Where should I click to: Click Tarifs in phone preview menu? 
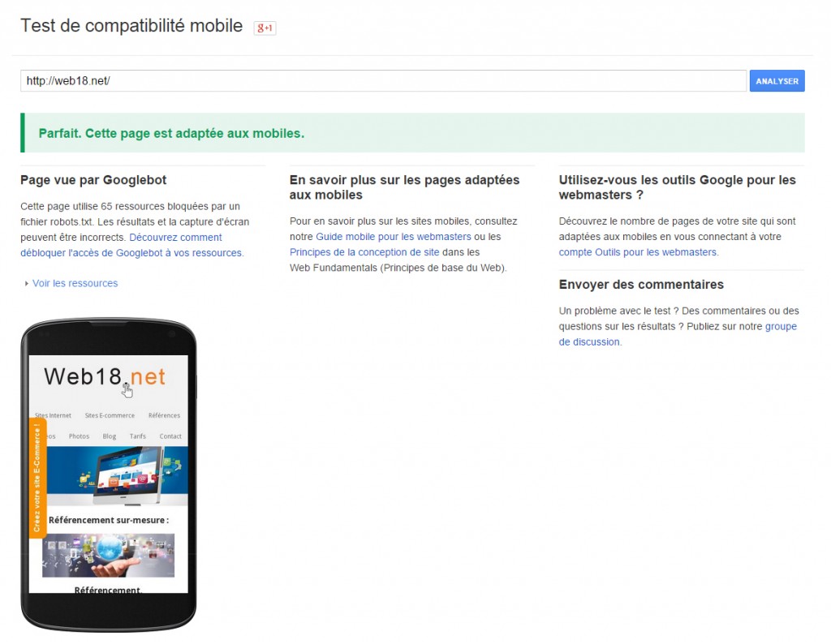coord(138,436)
